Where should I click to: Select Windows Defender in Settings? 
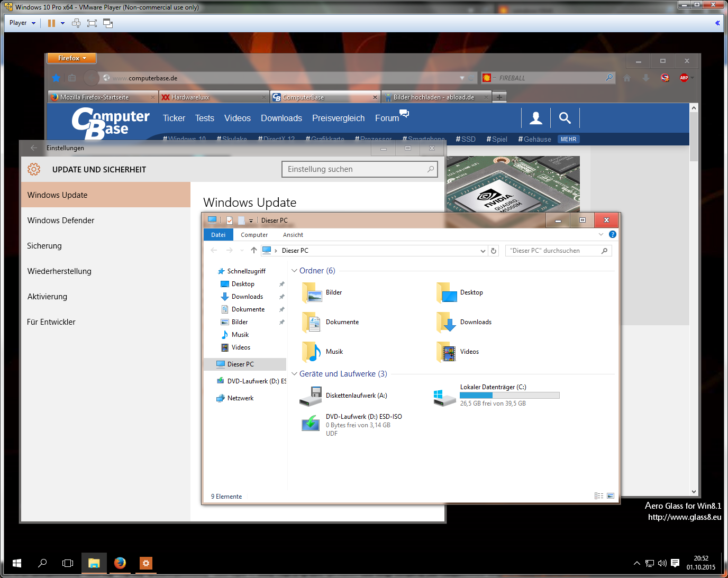[106, 221]
